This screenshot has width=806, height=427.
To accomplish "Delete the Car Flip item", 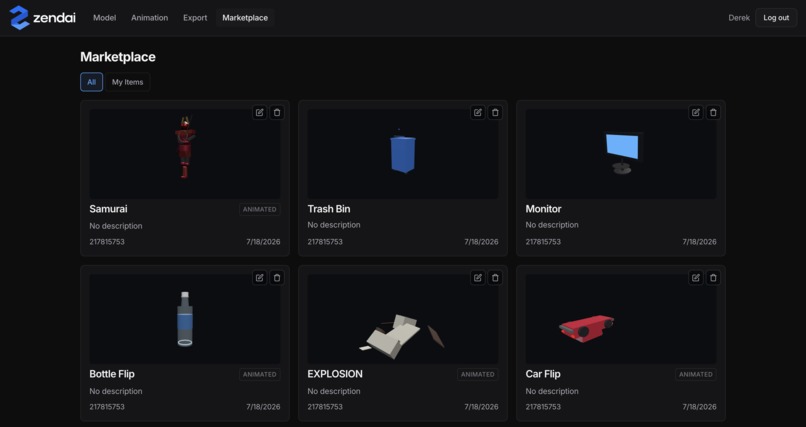I will (713, 278).
